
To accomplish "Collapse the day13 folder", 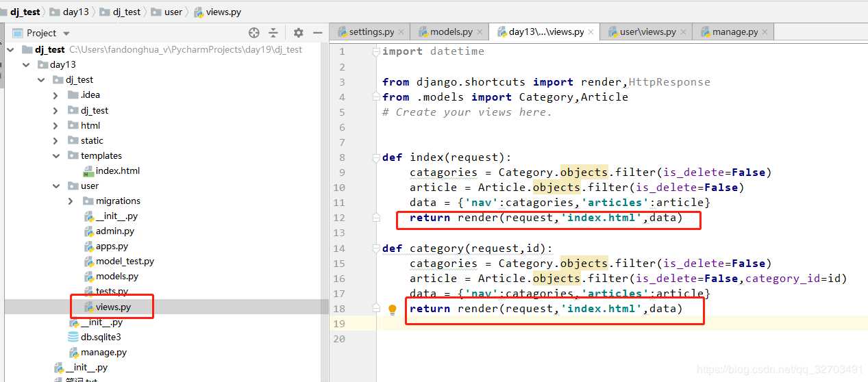I will pyautogui.click(x=25, y=64).
